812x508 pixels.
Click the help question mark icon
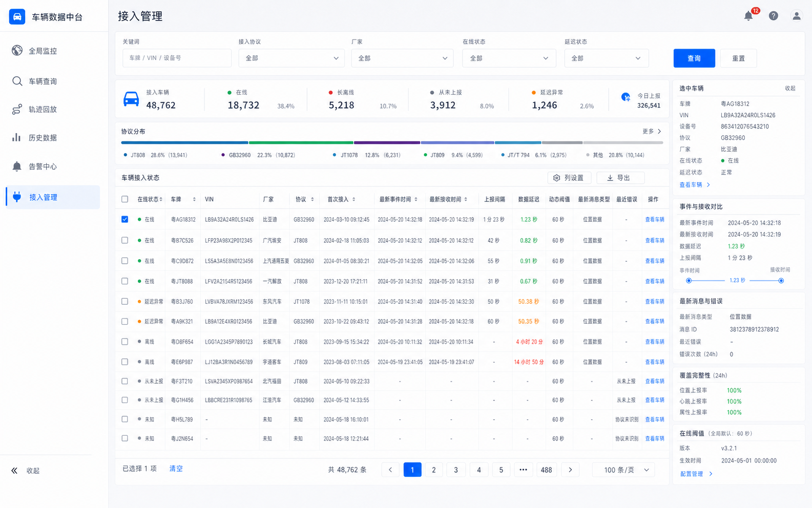(773, 16)
